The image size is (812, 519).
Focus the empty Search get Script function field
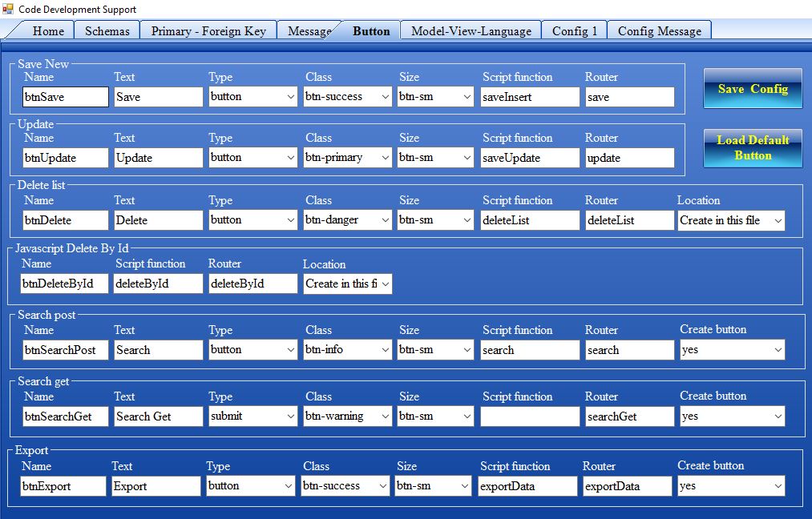[529, 416]
